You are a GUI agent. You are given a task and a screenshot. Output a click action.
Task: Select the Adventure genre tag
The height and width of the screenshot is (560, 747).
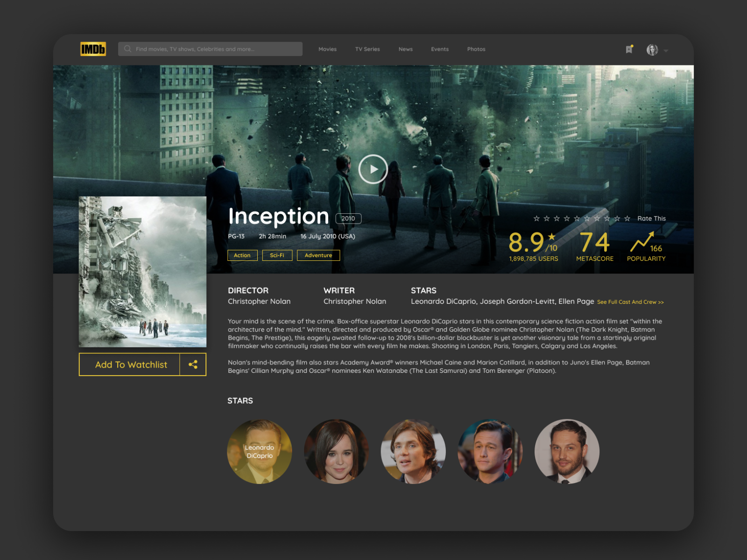318,255
